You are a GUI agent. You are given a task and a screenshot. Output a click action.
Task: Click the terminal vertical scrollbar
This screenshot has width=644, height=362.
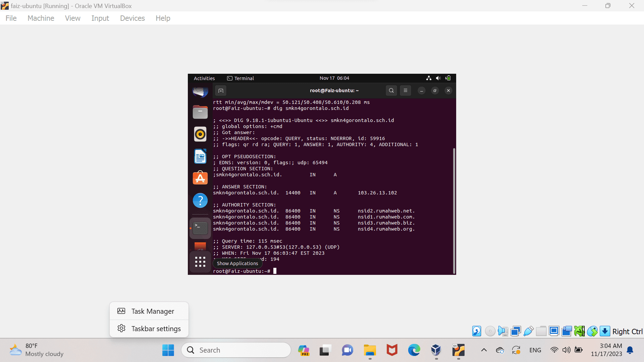454,210
